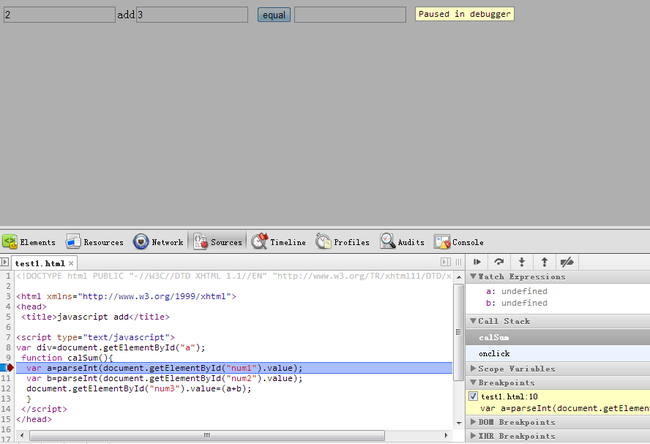This screenshot has height=444, width=650.
Task: Open the Profiles panel
Action: click(x=342, y=242)
